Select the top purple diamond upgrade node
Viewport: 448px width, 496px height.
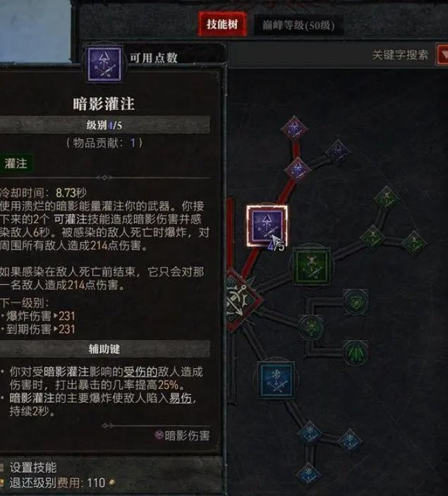tap(294, 128)
